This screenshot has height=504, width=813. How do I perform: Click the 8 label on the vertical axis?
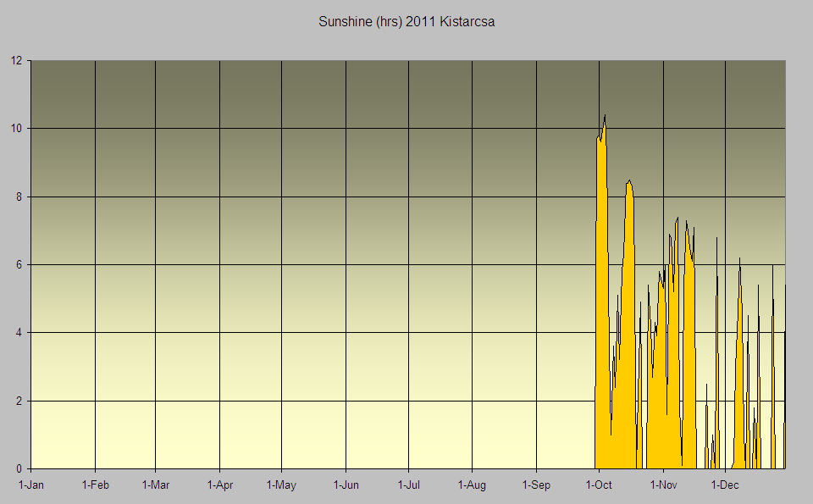[19, 197]
